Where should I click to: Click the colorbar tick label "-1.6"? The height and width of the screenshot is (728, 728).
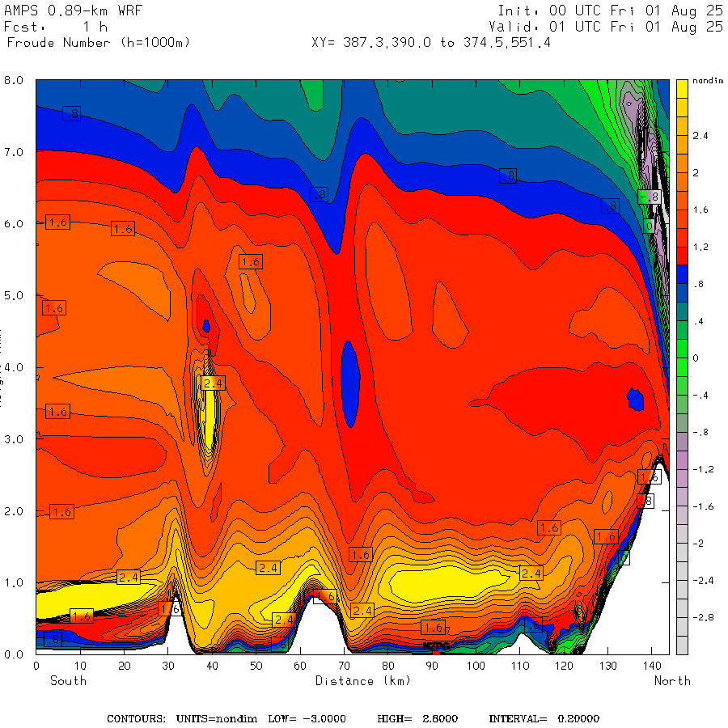click(703, 506)
